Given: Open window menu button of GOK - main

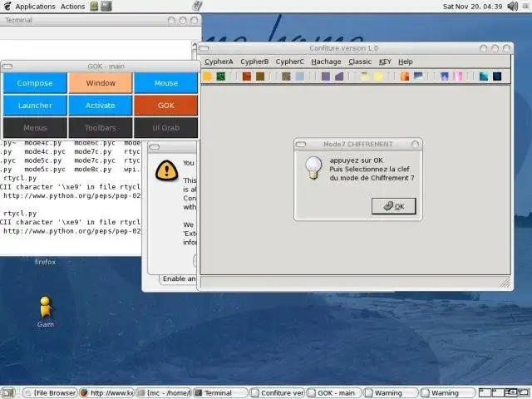Looking at the screenshot, I should (7, 66).
